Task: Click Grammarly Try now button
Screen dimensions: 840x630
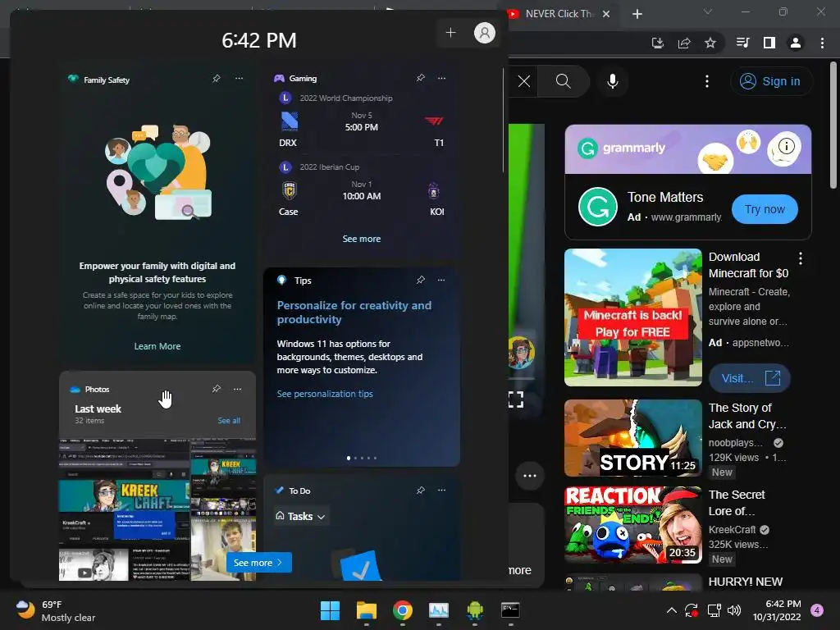Action: pyautogui.click(x=765, y=209)
